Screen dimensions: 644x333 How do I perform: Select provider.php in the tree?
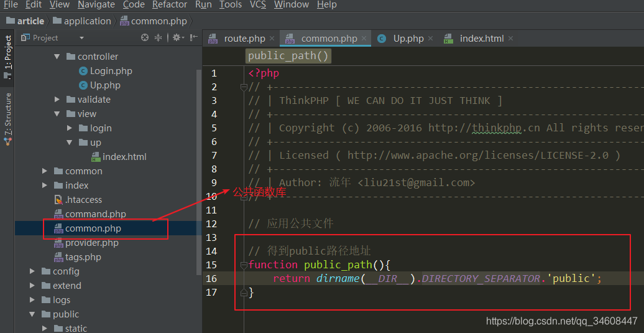(91, 243)
